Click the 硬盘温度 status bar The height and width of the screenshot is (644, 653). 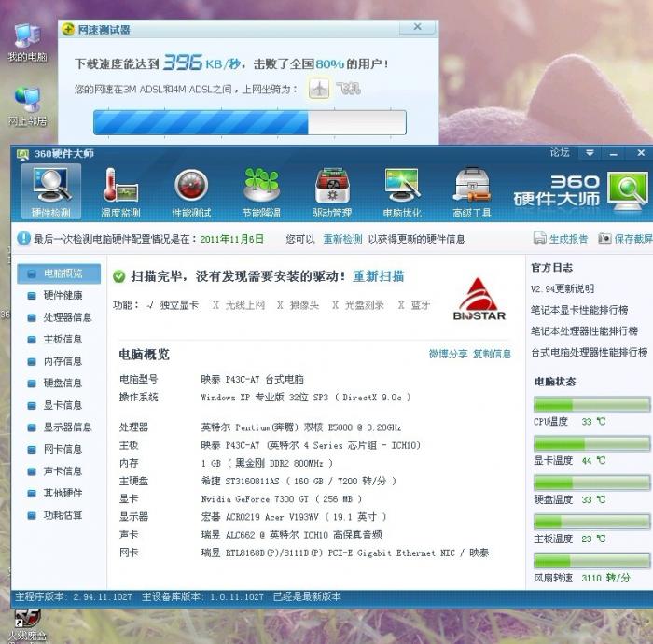(x=591, y=483)
